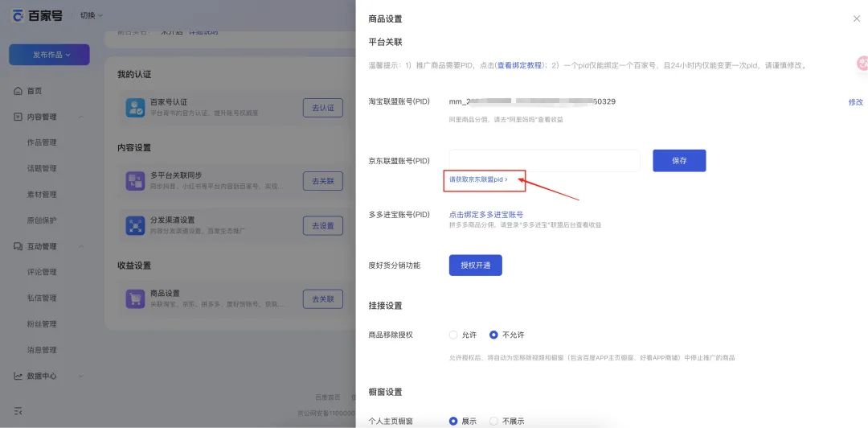868x428 pixels.
Task: Open the 切换 account dropdown
Action: 92,15
